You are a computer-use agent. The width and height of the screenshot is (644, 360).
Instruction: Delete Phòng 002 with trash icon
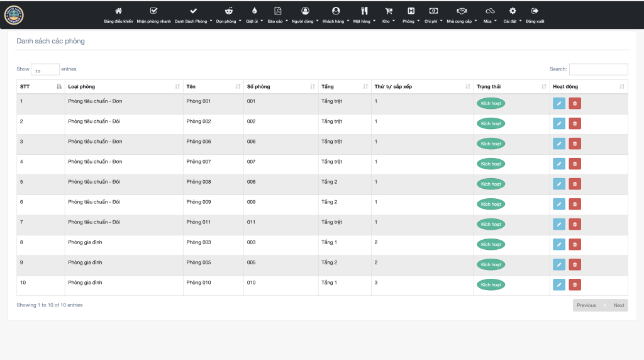(575, 124)
